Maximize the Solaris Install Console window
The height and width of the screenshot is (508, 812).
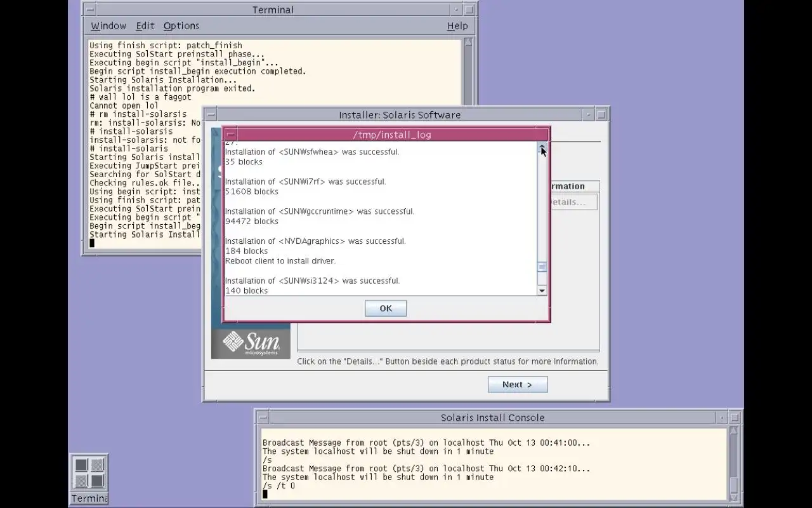tap(735, 418)
